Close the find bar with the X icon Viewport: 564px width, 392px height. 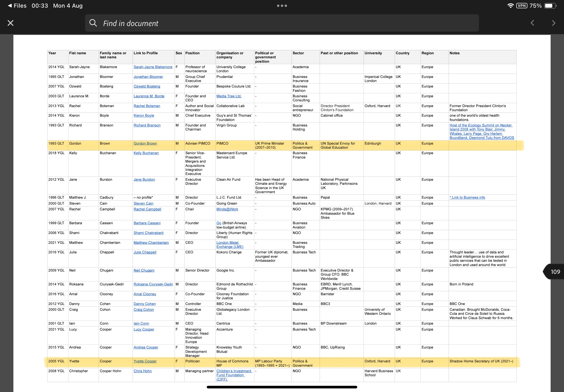[x=10, y=23]
